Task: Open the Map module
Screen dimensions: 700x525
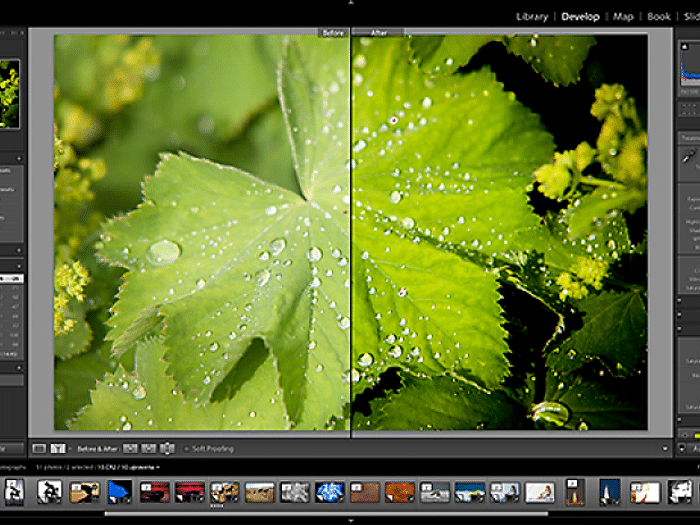Action: pyautogui.click(x=623, y=16)
